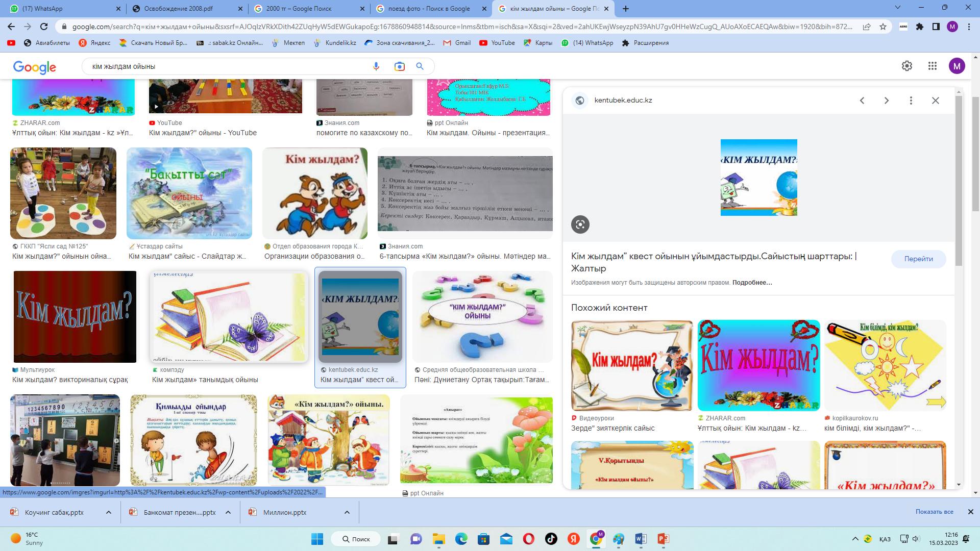Bookmark this page with star icon
Image resolution: width=980 pixels, height=551 pixels.
coord(883,27)
